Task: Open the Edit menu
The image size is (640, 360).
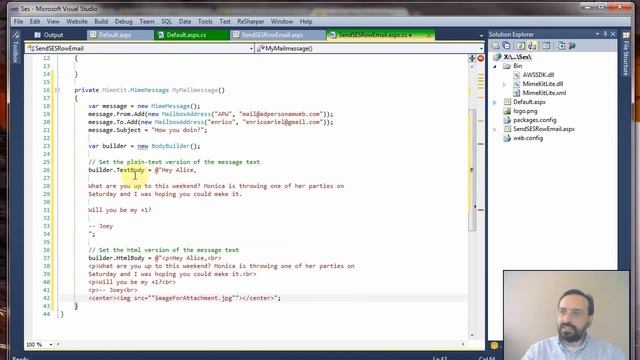Action: point(35,22)
